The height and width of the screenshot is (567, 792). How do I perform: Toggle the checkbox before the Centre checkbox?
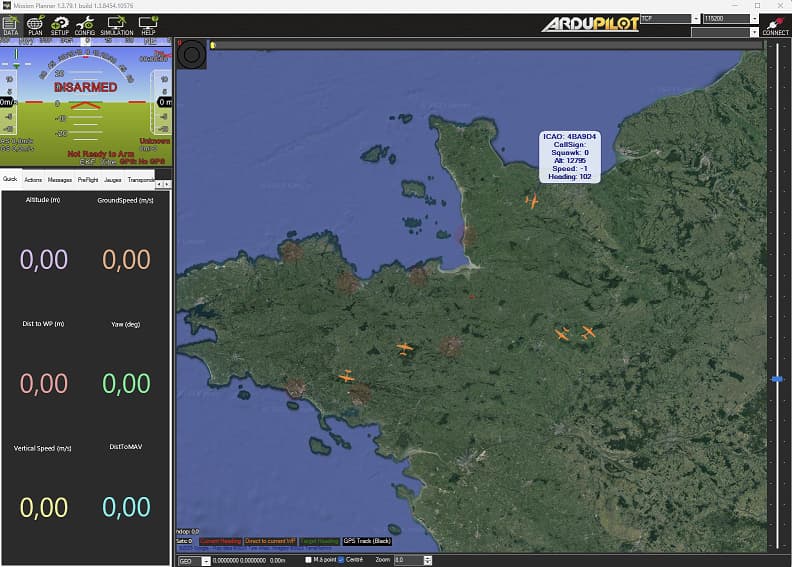(x=308, y=559)
